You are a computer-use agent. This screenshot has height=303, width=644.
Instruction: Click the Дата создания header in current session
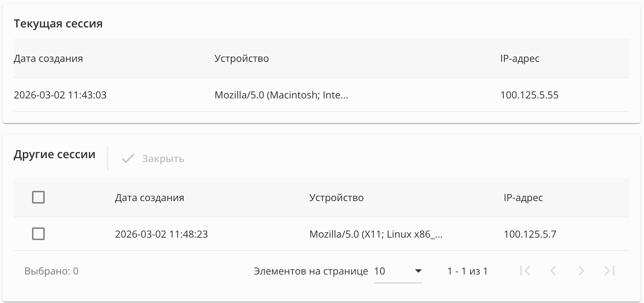(x=48, y=58)
